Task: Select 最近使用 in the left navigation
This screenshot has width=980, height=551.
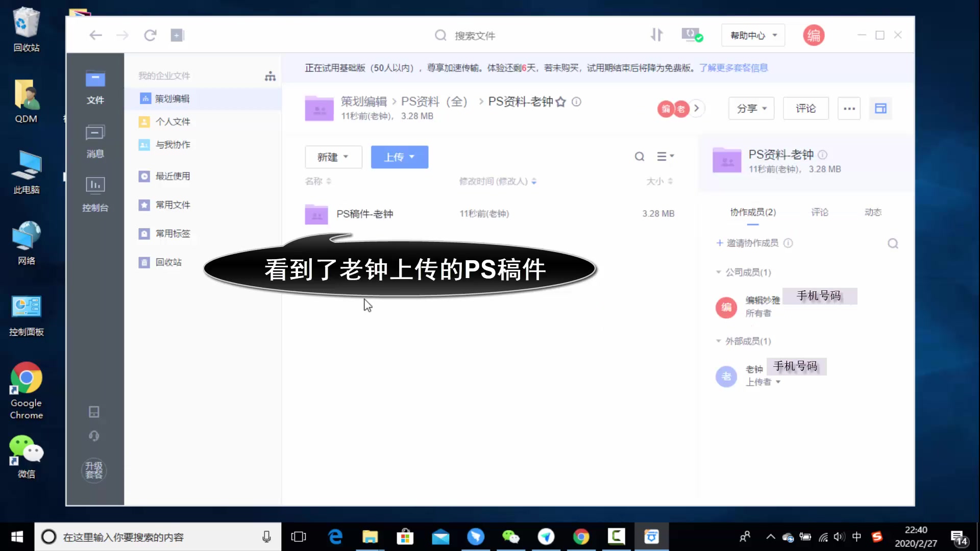Action: point(173,176)
